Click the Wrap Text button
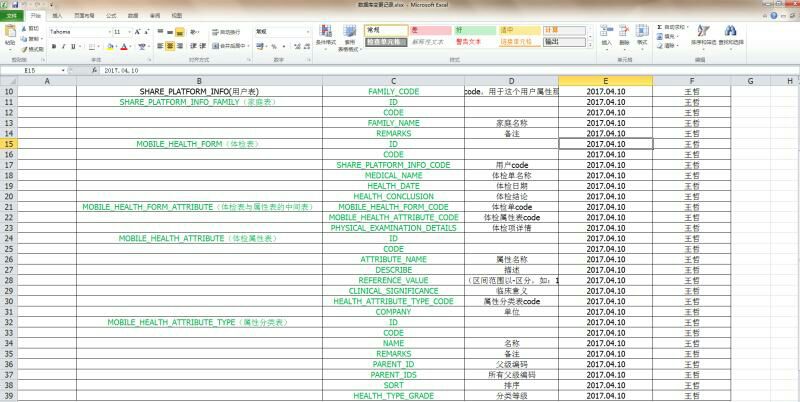Viewport: 800px width, 402px height. pyautogui.click(x=227, y=32)
